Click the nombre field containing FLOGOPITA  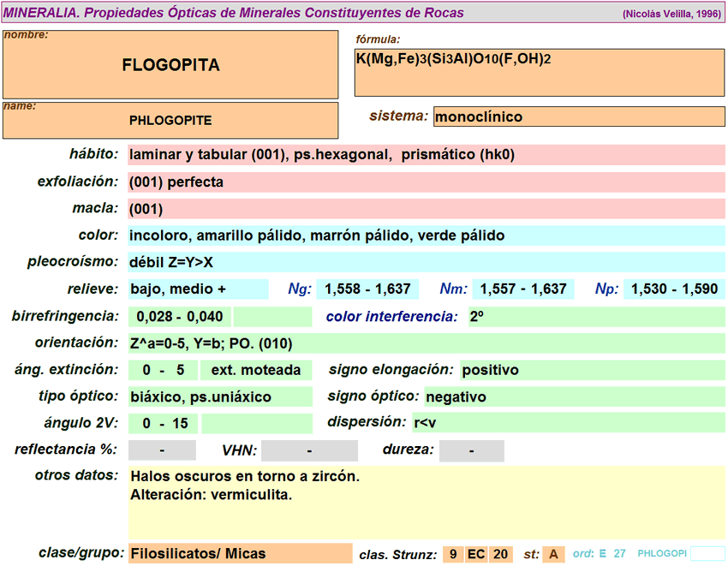pos(170,65)
